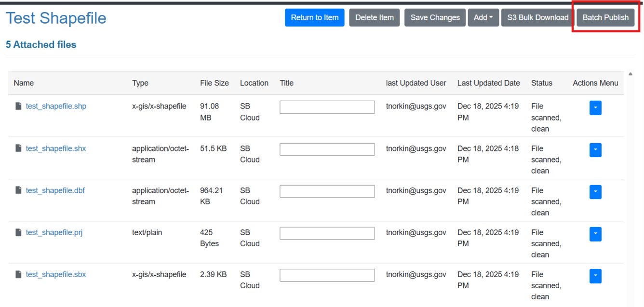
Task: Follow the test_shapefile.prj link
Action: (54, 232)
